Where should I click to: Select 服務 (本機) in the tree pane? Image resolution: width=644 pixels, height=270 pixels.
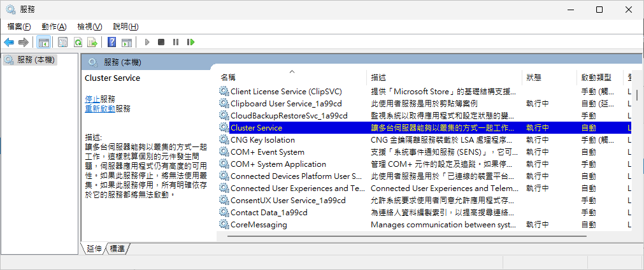click(x=29, y=60)
